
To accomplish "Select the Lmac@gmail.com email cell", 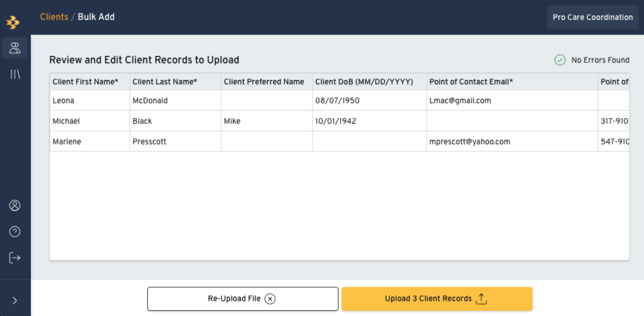I will (x=512, y=101).
